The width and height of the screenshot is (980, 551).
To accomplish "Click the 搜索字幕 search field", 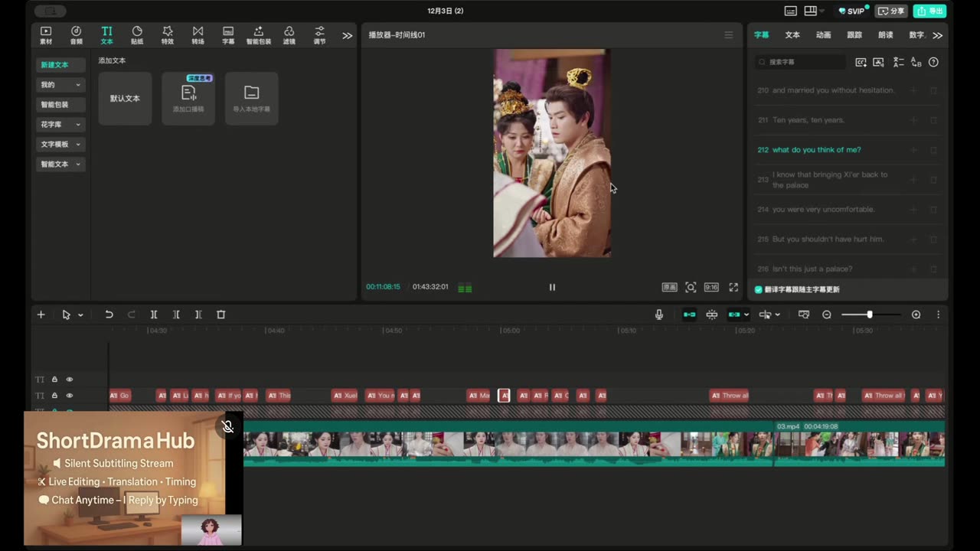I will pos(801,62).
